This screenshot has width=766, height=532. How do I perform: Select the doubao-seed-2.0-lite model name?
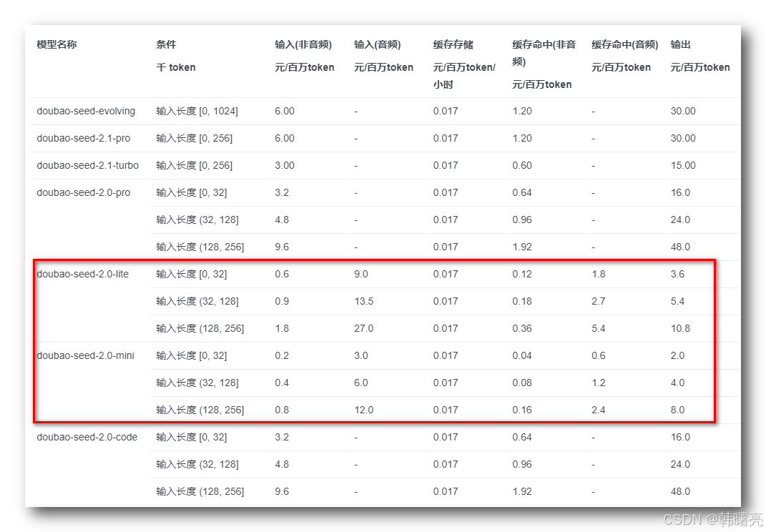tap(82, 274)
